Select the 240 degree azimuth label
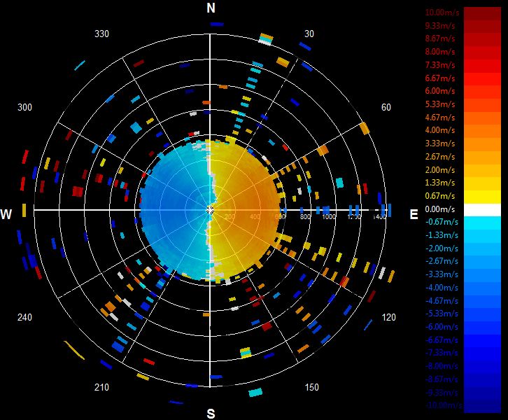 [24, 317]
